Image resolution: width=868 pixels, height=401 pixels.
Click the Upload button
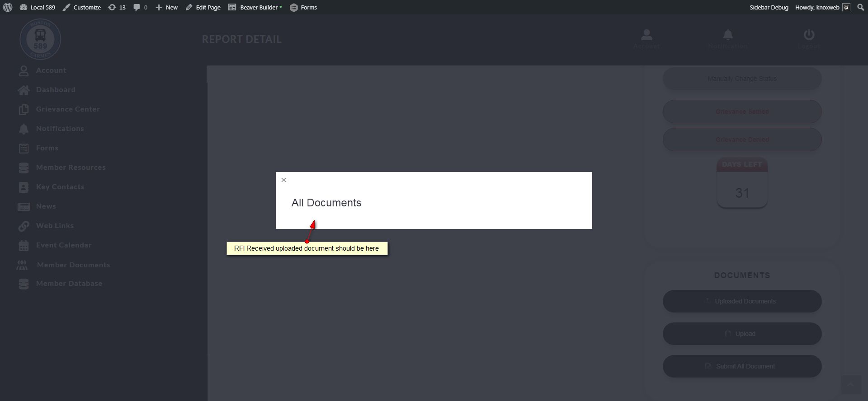click(x=742, y=334)
